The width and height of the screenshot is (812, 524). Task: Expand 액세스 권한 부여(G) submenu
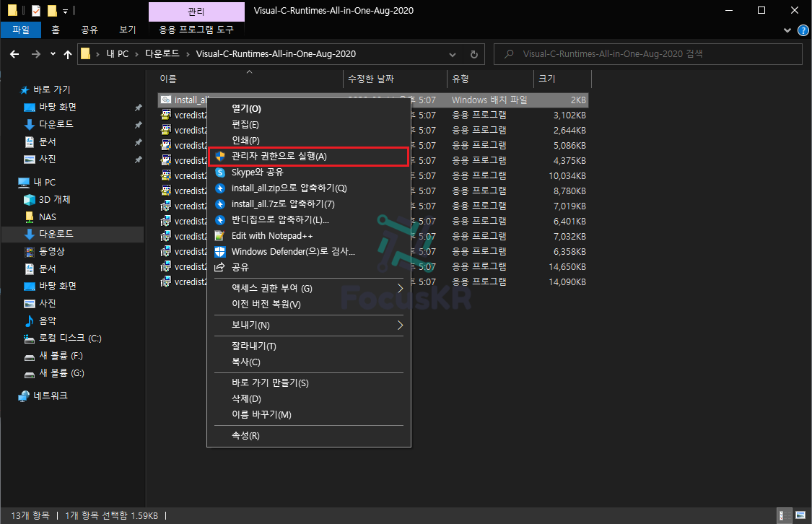tap(309, 289)
